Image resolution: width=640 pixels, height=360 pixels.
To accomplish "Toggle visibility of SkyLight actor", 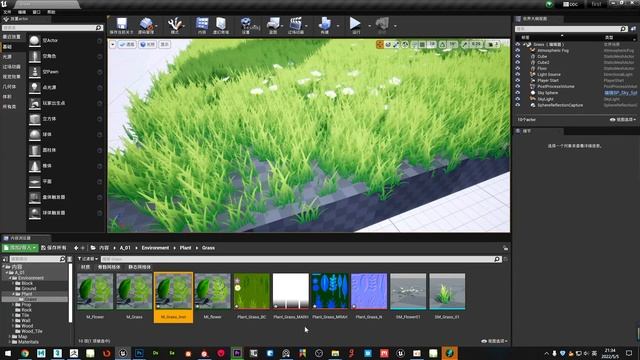I will 518,99.
